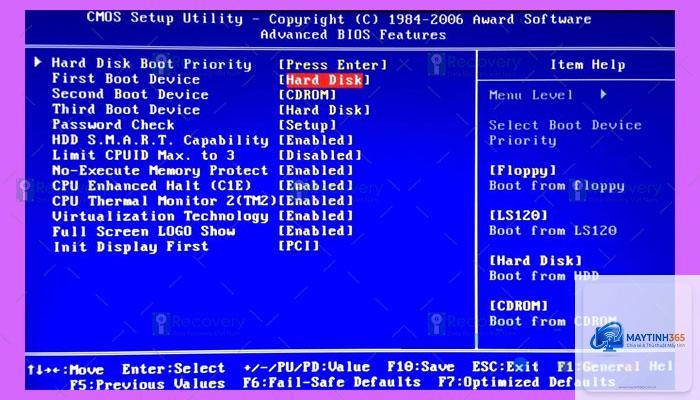Open Hard Disk Boot Priority submenu arrow
Screen dimensions: 700x400
pos(38,62)
